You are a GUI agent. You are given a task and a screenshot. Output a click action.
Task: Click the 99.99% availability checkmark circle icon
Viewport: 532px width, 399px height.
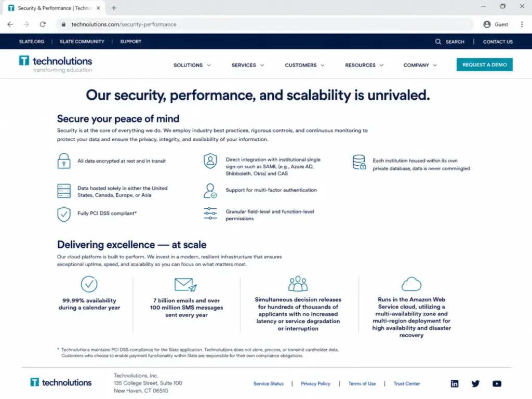[x=89, y=284]
